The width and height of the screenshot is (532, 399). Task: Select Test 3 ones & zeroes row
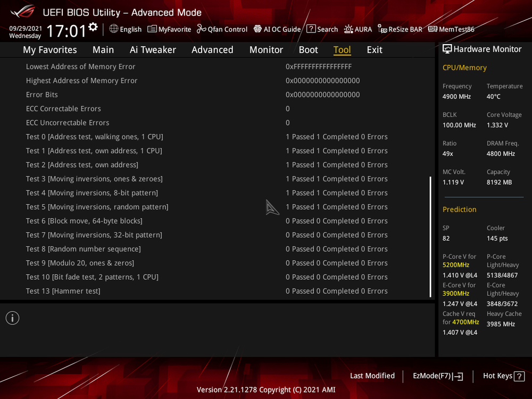pyautogui.click(x=216, y=179)
